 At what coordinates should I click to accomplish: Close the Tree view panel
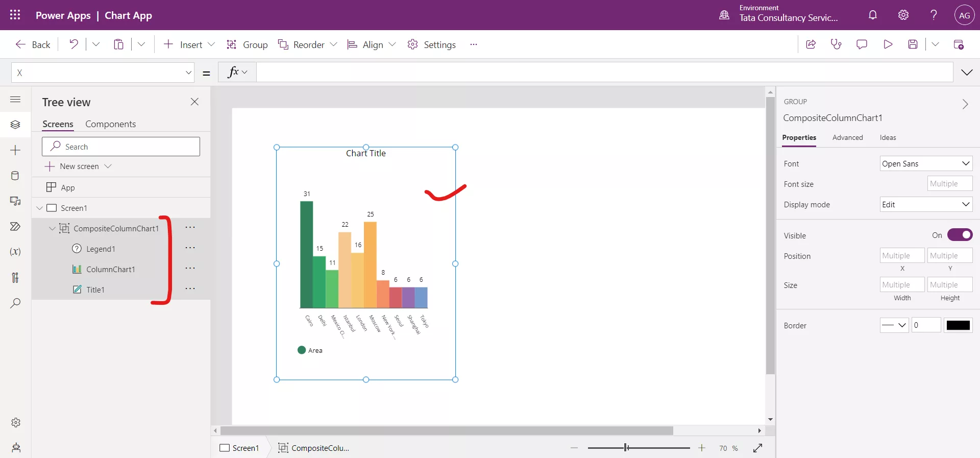[x=194, y=102]
